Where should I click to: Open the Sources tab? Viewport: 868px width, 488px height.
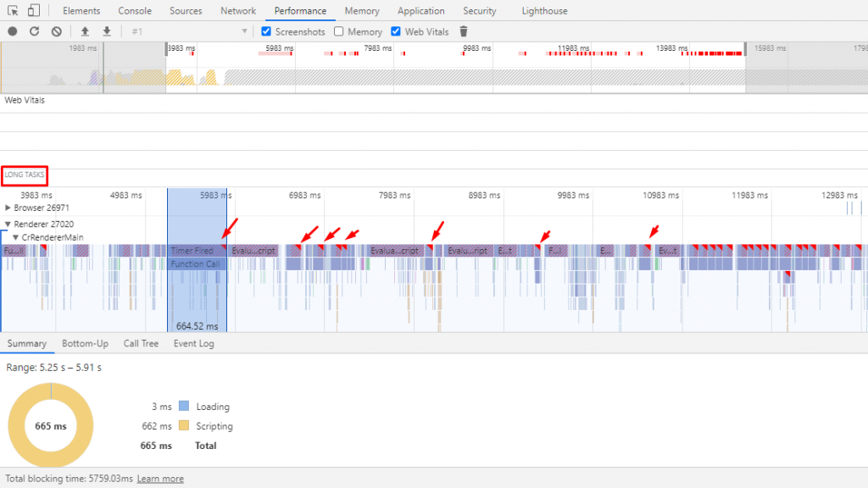(x=186, y=10)
